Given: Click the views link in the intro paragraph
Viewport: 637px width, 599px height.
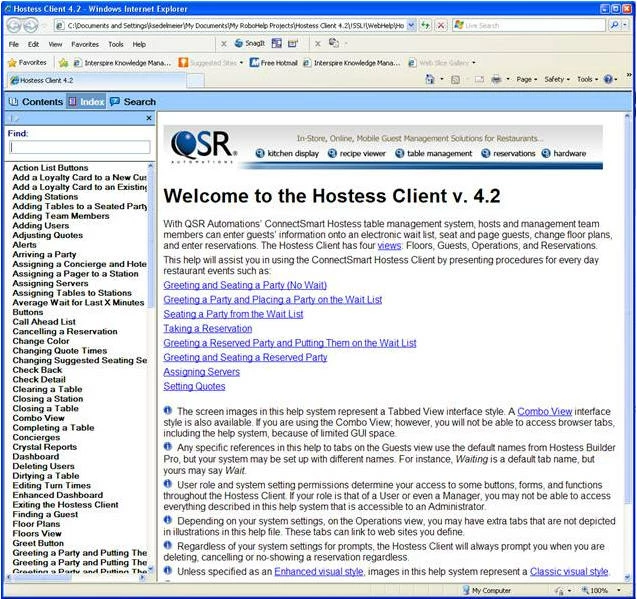Looking at the screenshot, I should tap(389, 245).
